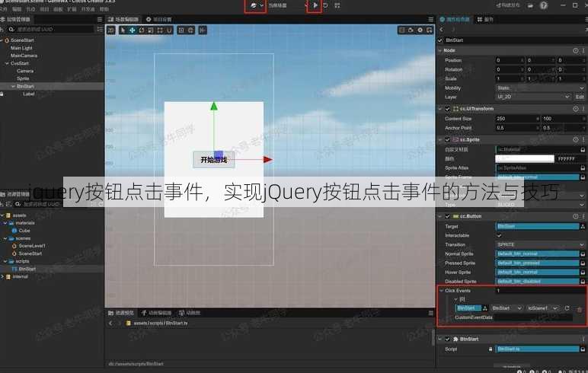Open the hierarchy panel menu

coord(99,19)
